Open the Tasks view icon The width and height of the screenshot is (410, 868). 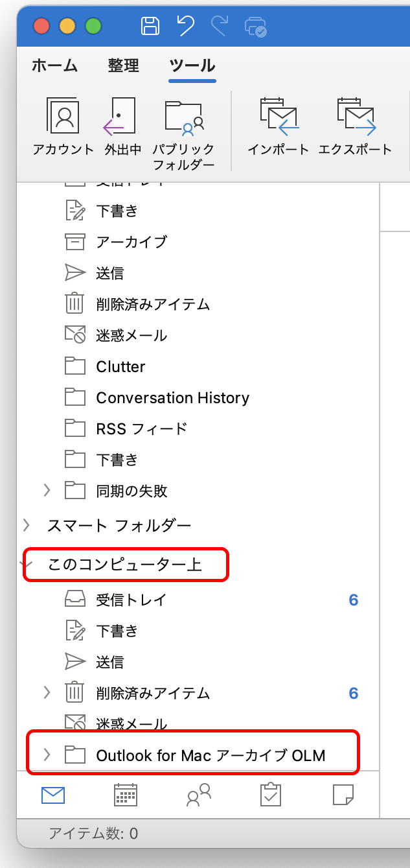tap(271, 795)
